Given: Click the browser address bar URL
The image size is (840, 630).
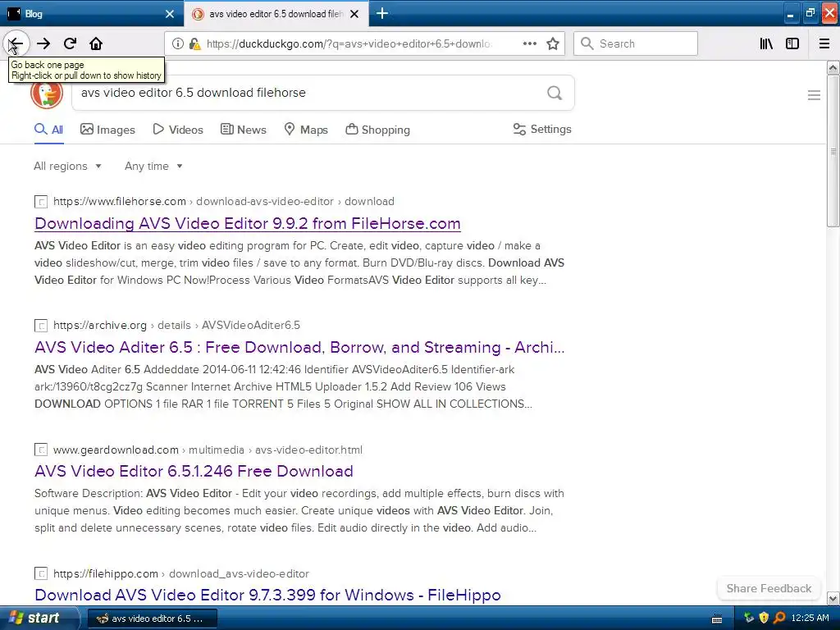Looking at the screenshot, I should click(x=348, y=43).
